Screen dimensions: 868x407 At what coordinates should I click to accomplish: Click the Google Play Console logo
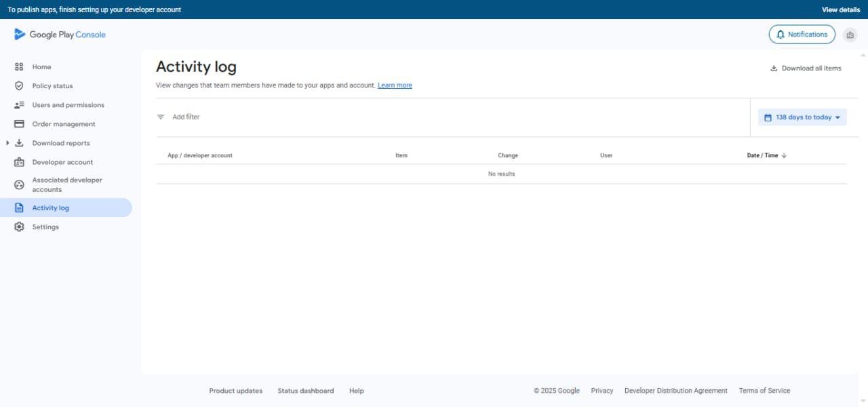click(60, 35)
